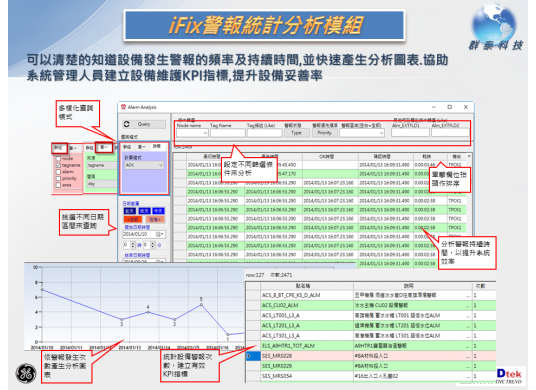Open the tagname dropdown in the green panel
The width and height of the screenshot is (536, 390).
coord(102,165)
